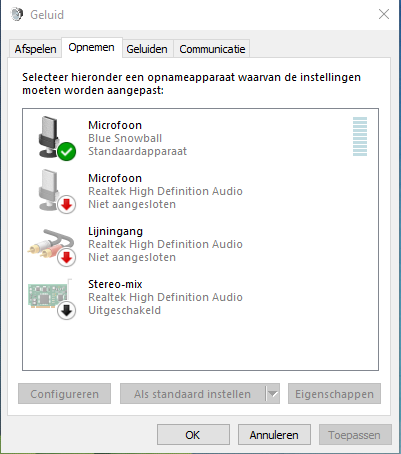Close the Geluid dialog window
This screenshot has height=454, width=401.
click(x=384, y=14)
